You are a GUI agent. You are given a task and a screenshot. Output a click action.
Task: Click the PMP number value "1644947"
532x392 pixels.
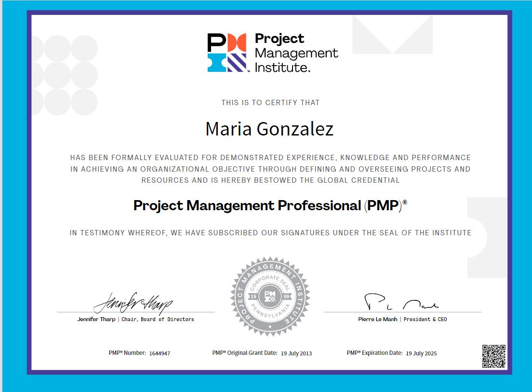coord(160,353)
